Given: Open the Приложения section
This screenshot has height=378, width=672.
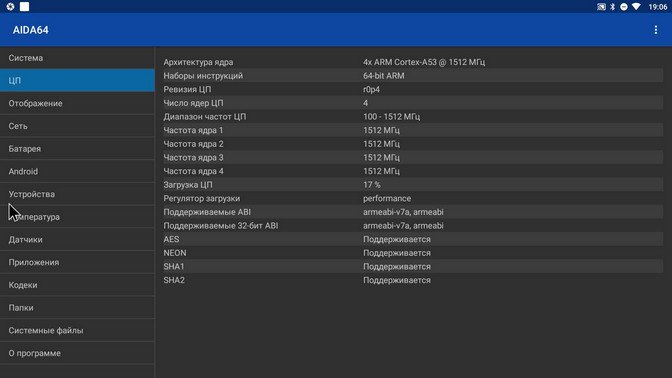Looking at the screenshot, I should pyautogui.click(x=77, y=262).
